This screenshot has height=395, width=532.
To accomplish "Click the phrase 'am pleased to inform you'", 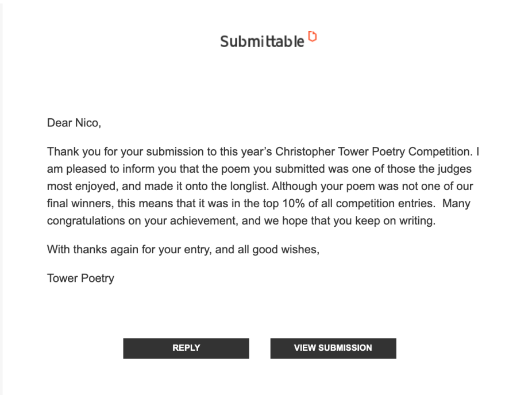I will coord(111,169).
